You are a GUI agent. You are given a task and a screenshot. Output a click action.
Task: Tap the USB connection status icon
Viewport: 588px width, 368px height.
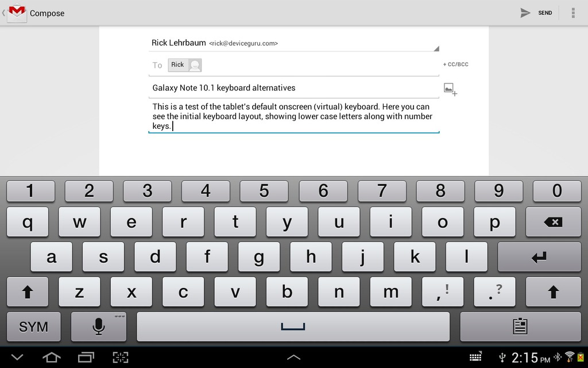tap(502, 357)
